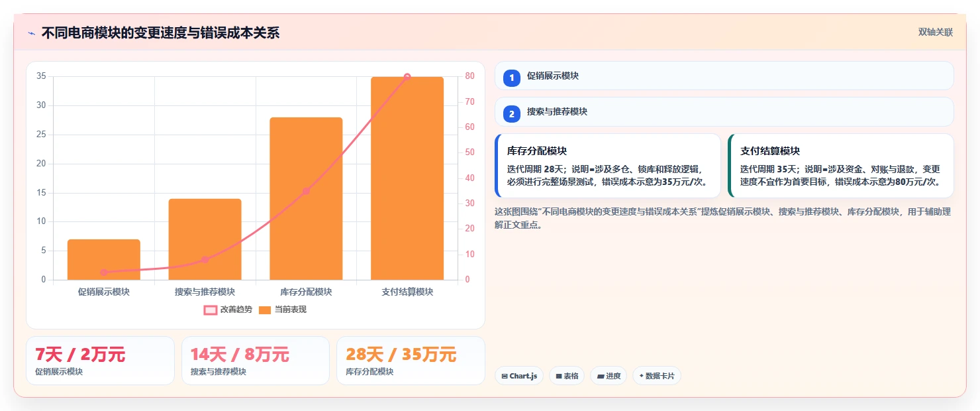This screenshot has height=411, width=980.
Task: Click the 双轴关联 label in the header
Action: 935,32
